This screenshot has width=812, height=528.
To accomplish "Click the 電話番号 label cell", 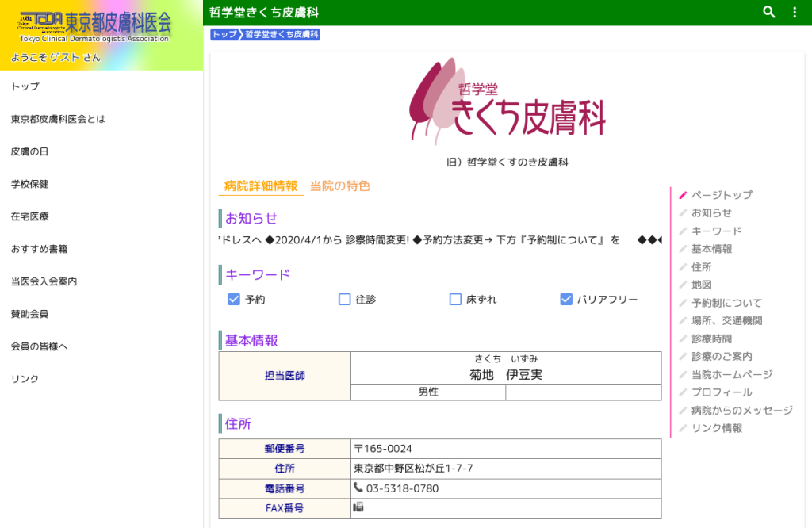I will [x=285, y=488].
